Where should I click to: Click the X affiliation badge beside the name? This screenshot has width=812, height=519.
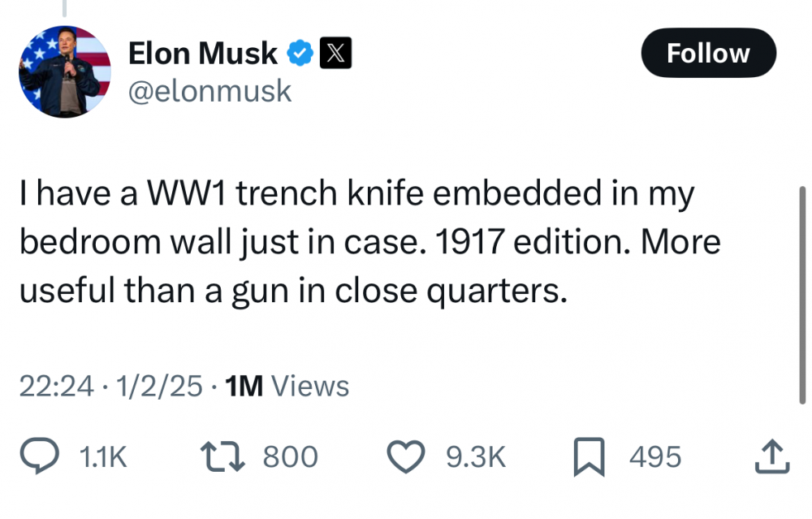[335, 54]
